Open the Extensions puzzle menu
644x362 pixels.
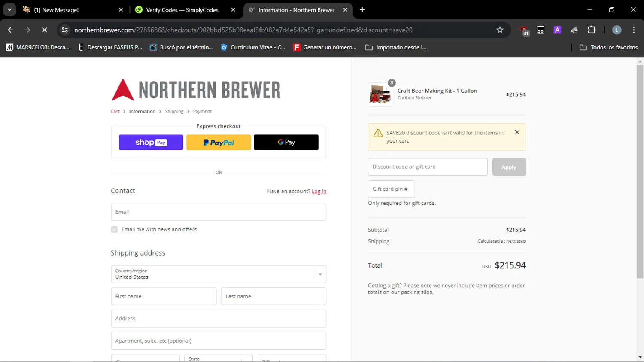click(x=592, y=30)
